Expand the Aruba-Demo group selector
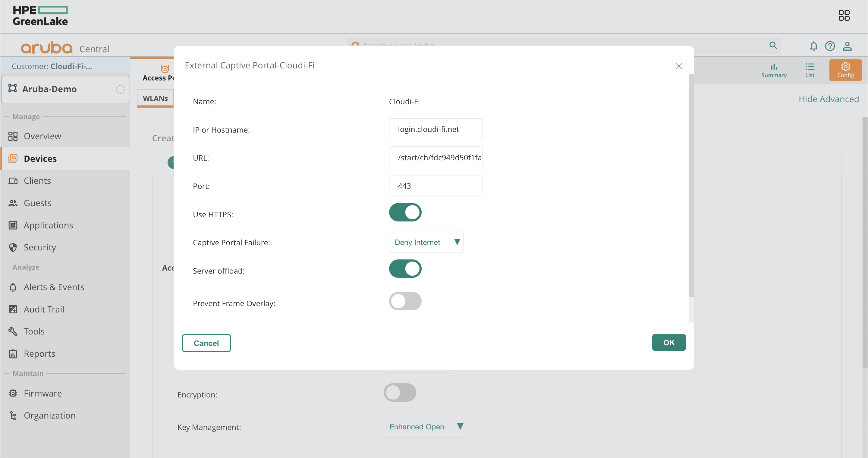 click(65, 89)
